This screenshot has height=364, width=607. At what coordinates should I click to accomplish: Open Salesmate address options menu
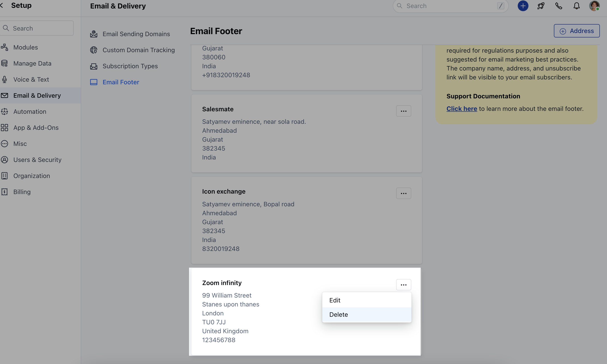pyautogui.click(x=403, y=111)
